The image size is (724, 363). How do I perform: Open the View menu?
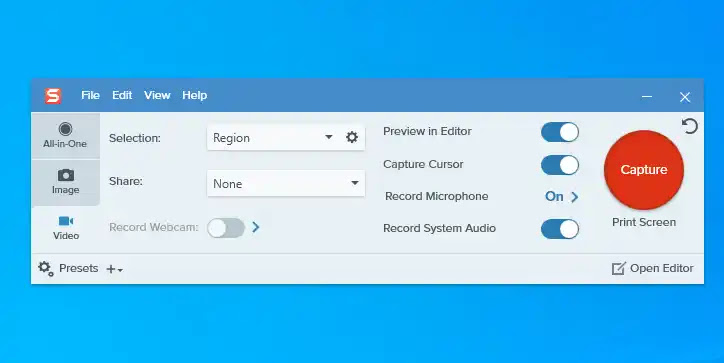click(157, 95)
